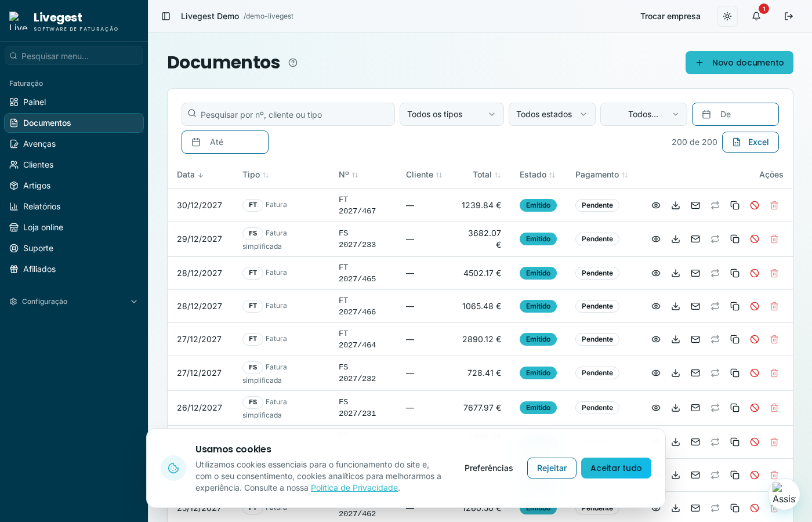Image resolution: width=812 pixels, height=522 pixels.
Task: Click Novo documento button
Action: pyautogui.click(x=739, y=63)
